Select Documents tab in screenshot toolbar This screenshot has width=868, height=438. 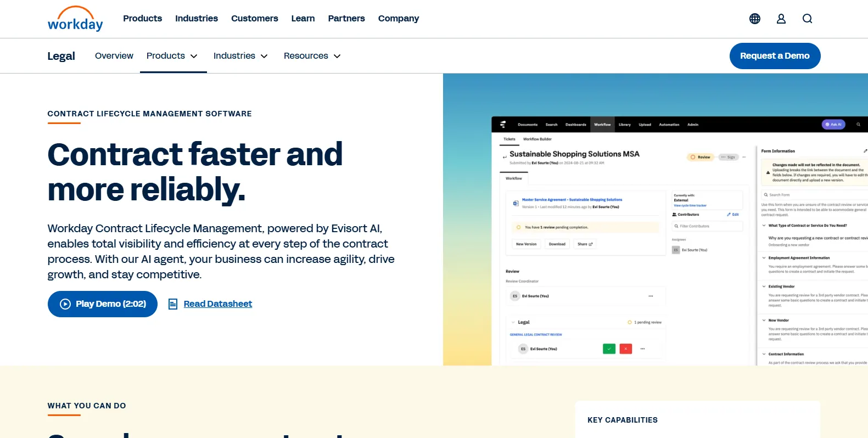pos(528,125)
